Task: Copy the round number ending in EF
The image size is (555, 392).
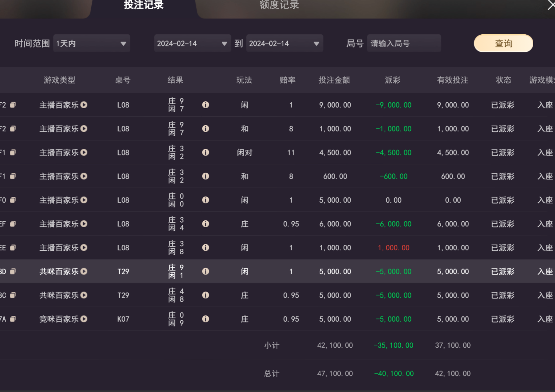Action: 13,224
